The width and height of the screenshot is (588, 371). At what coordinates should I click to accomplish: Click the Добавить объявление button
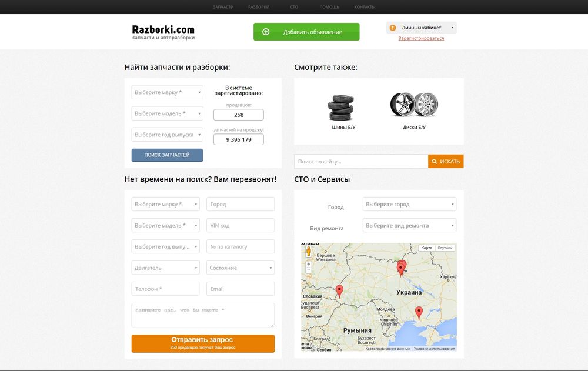(x=306, y=32)
